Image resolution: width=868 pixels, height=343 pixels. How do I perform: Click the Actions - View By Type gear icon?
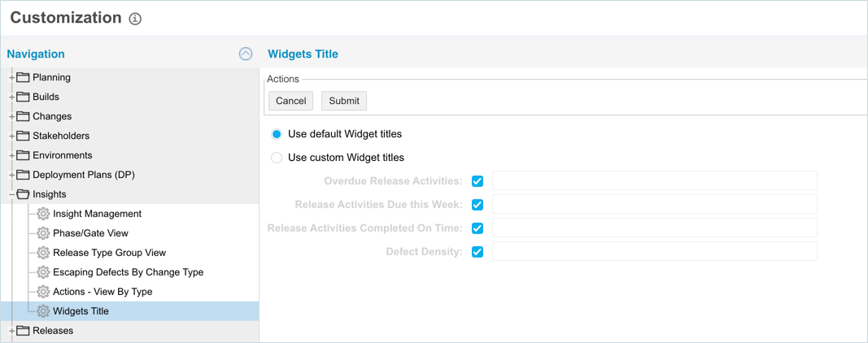tap(43, 292)
